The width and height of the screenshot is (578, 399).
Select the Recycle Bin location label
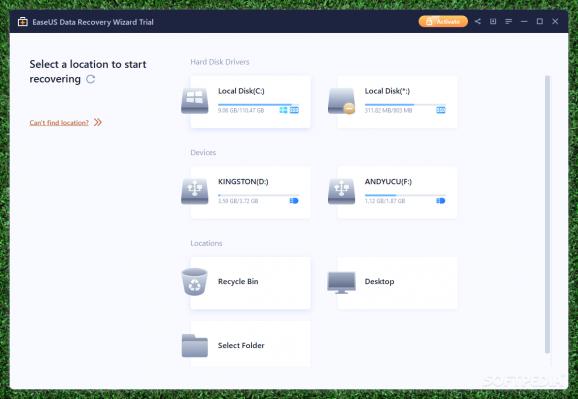pyautogui.click(x=238, y=281)
